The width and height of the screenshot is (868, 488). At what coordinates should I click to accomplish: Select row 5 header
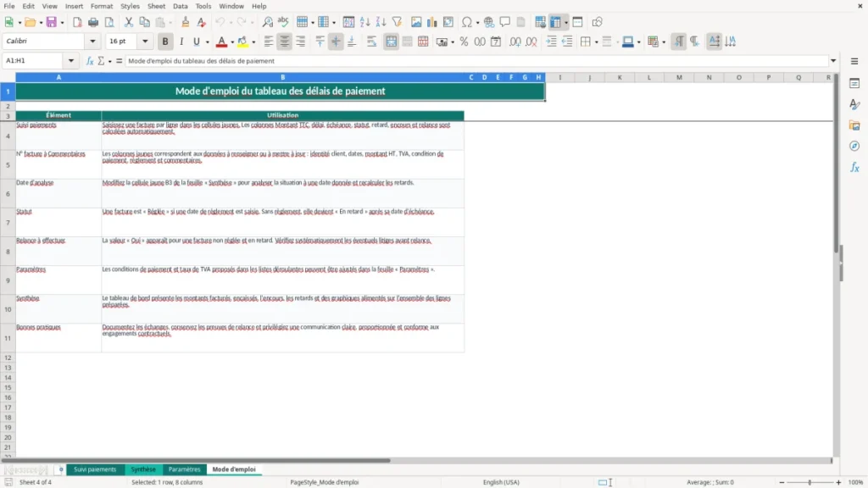[8, 165]
